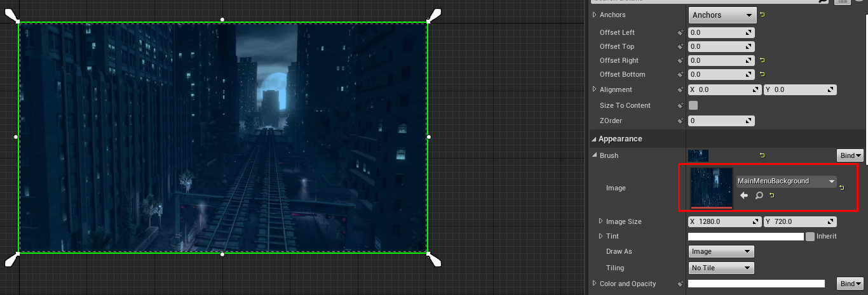Click the Offset Right value field

click(721, 60)
